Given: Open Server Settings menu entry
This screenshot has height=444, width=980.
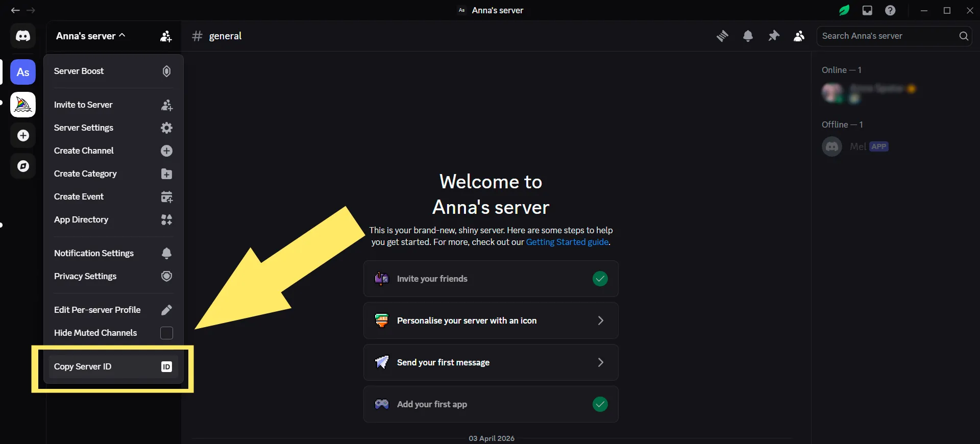Looking at the screenshot, I should (113, 128).
